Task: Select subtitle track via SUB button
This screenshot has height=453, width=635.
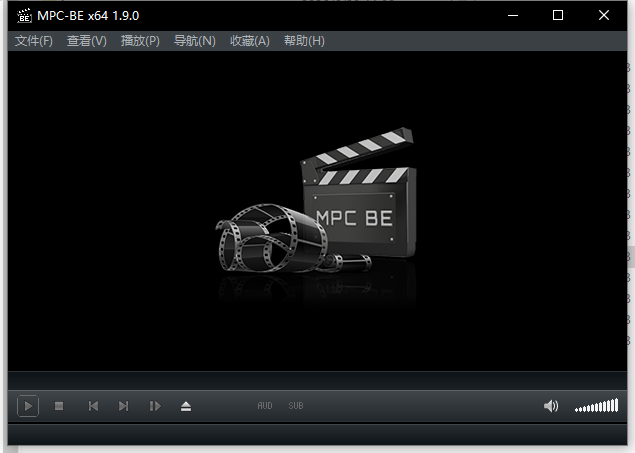Action: click(296, 406)
